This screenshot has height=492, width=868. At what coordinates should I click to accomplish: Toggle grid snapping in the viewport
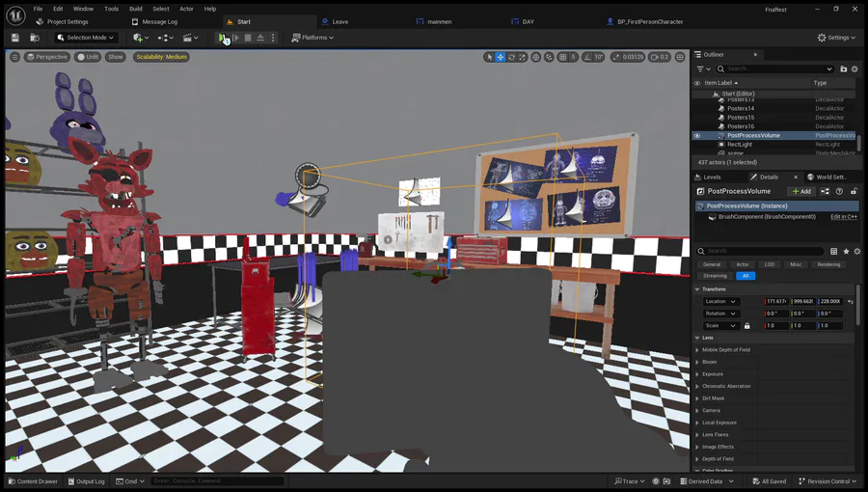pos(563,57)
